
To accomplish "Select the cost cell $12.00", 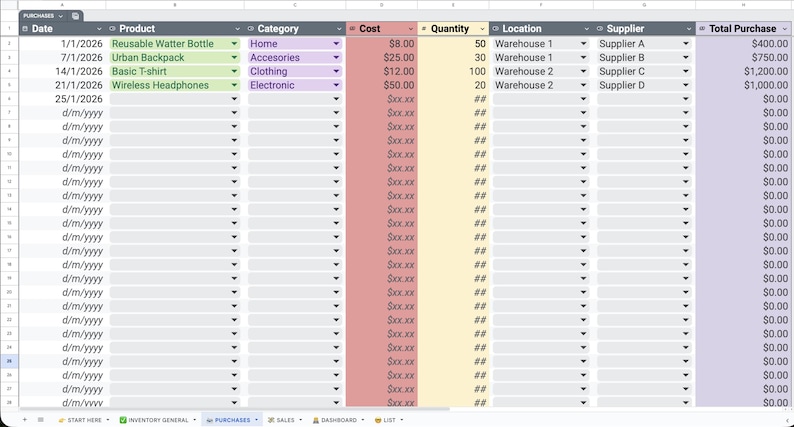I will click(x=382, y=71).
